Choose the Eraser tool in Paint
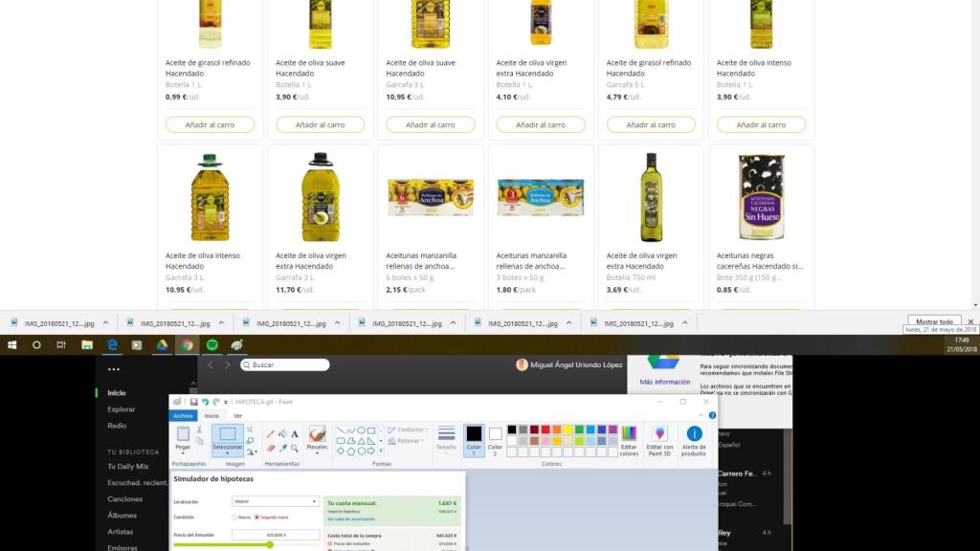This screenshot has height=551, width=980. click(271, 448)
